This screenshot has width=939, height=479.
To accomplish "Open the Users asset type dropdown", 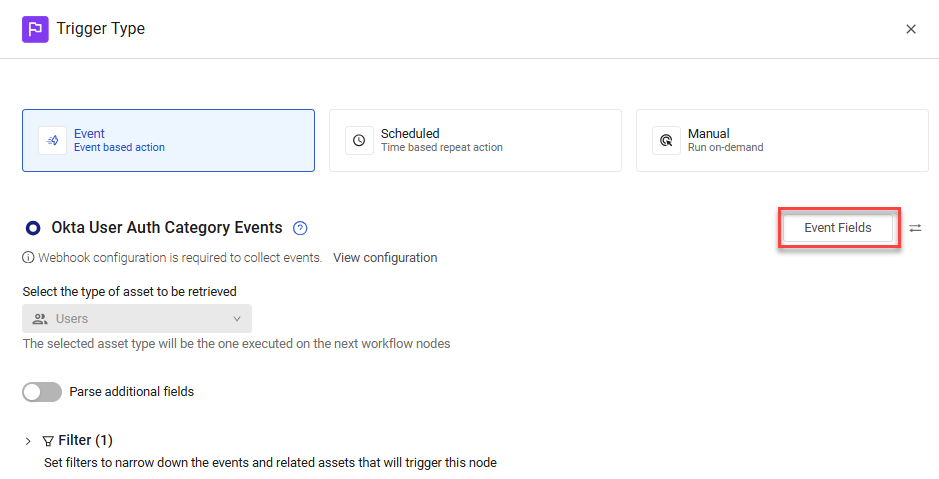I will 137,319.
